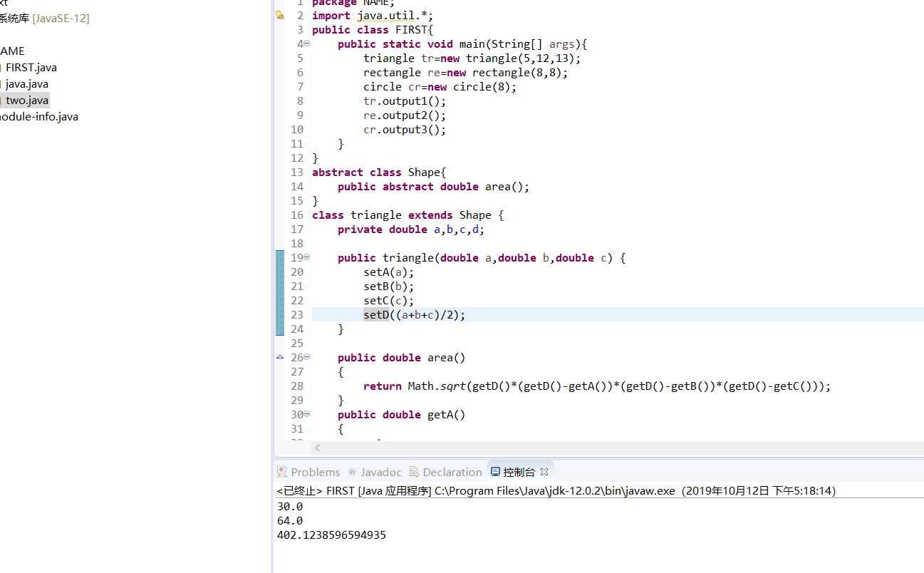Show the Declaration tab
Screen dimensions: 924x573
coord(446,472)
